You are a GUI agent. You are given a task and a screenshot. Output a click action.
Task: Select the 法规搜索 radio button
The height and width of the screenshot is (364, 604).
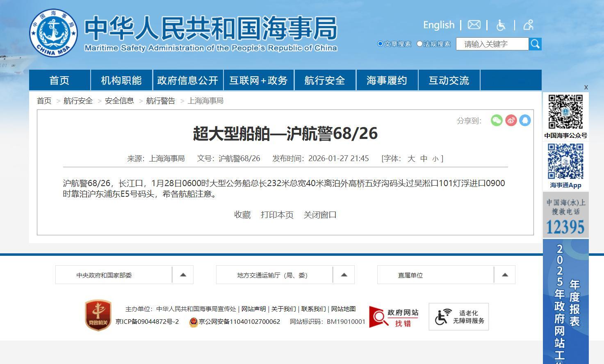(x=419, y=43)
